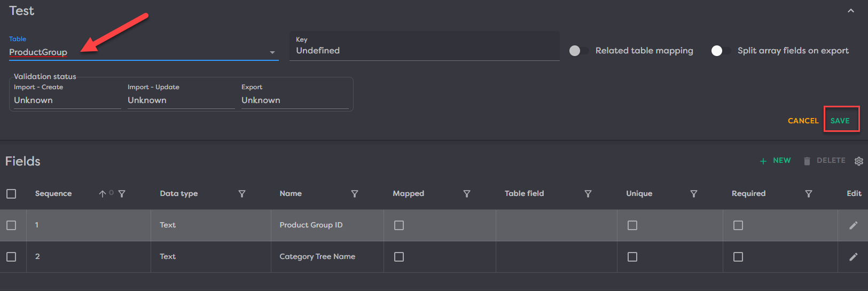Screen dimensions: 868x291
Task: Click the filter icon on Data type column
Action: pos(242,194)
